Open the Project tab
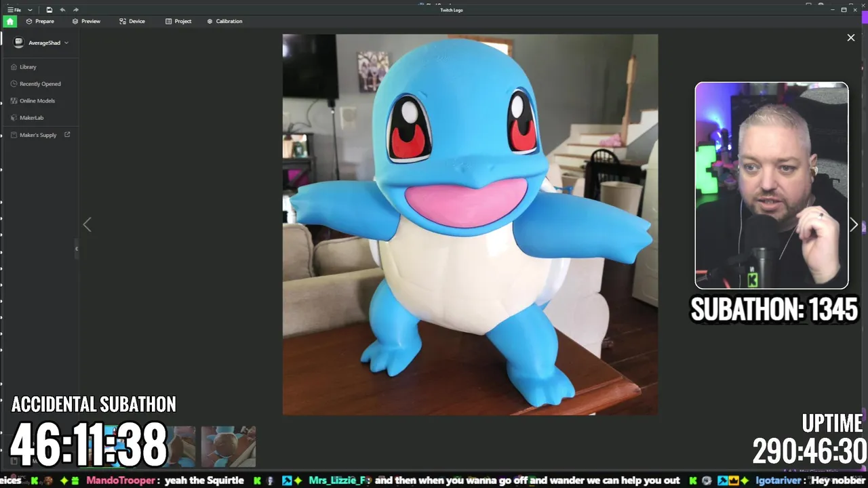The width and height of the screenshot is (868, 488). (x=178, y=21)
